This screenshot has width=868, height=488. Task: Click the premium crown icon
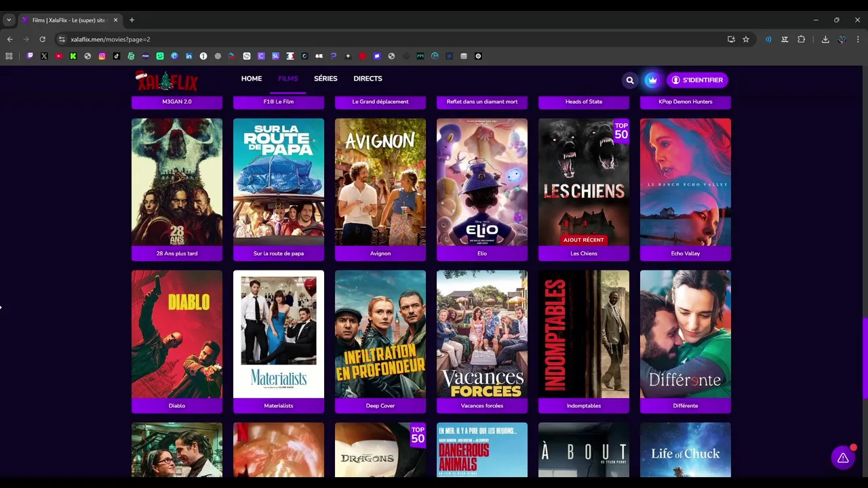pyautogui.click(x=652, y=80)
